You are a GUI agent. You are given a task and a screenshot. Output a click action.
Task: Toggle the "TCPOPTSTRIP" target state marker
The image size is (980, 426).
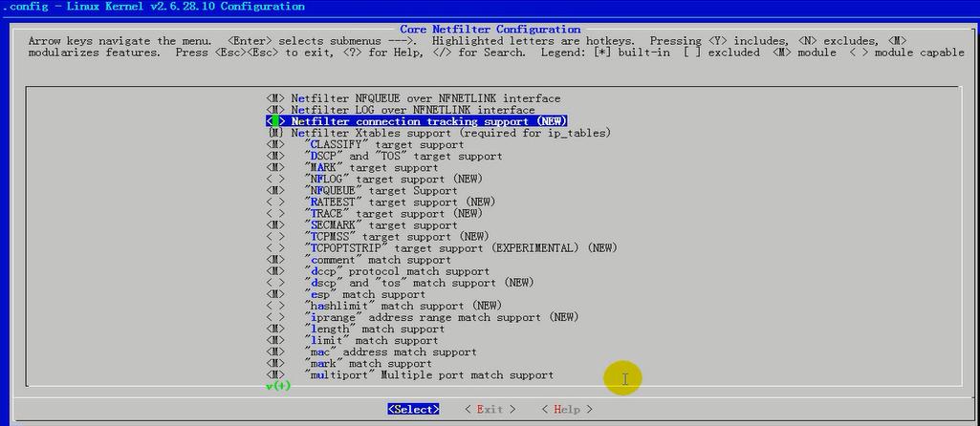click(x=275, y=248)
